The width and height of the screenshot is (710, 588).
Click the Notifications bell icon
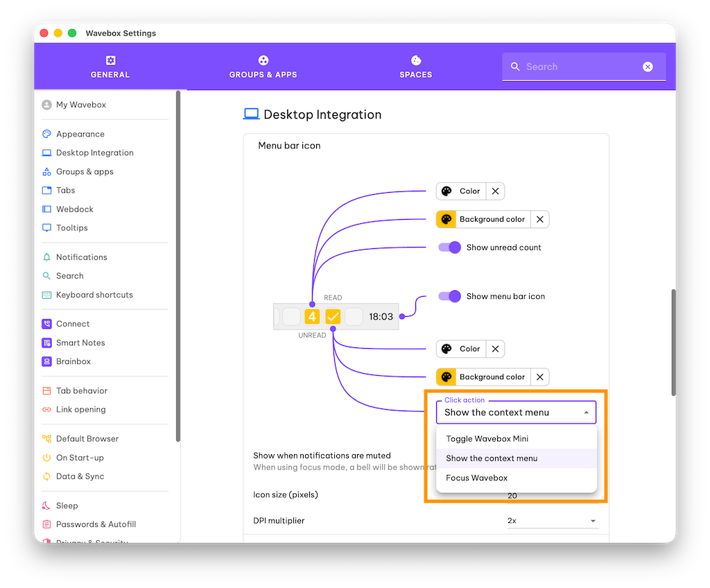[46, 257]
